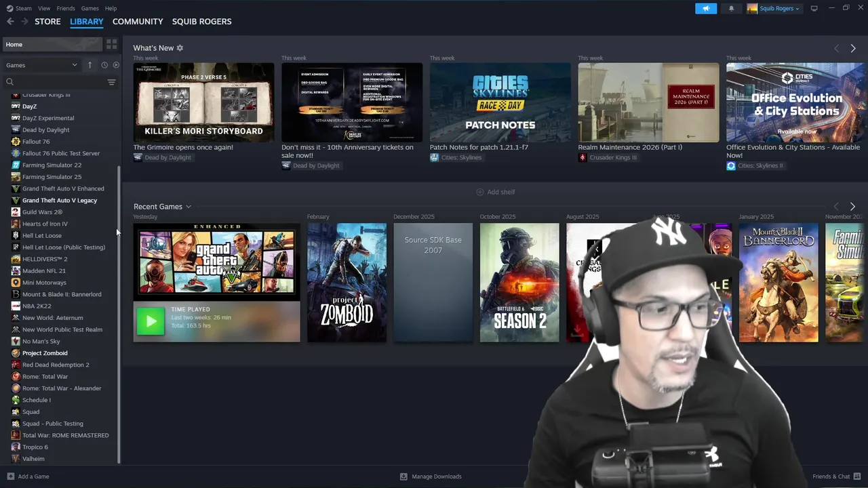Open the Friends & Chat icon
Image resolution: width=868 pixels, height=488 pixels.
tap(857, 476)
